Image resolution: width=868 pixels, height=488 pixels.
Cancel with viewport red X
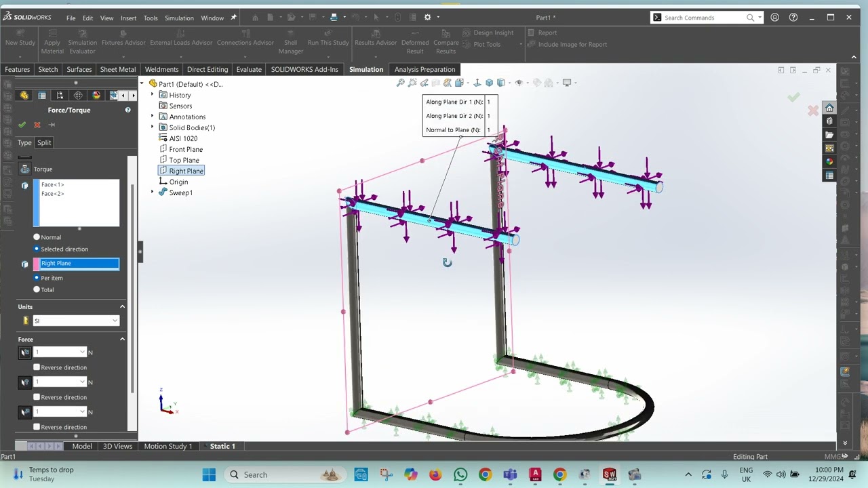click(x=813, y=110)
